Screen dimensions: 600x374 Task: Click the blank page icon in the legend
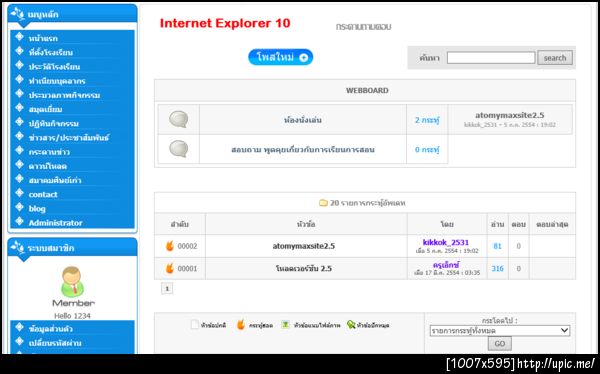[195, 325]
